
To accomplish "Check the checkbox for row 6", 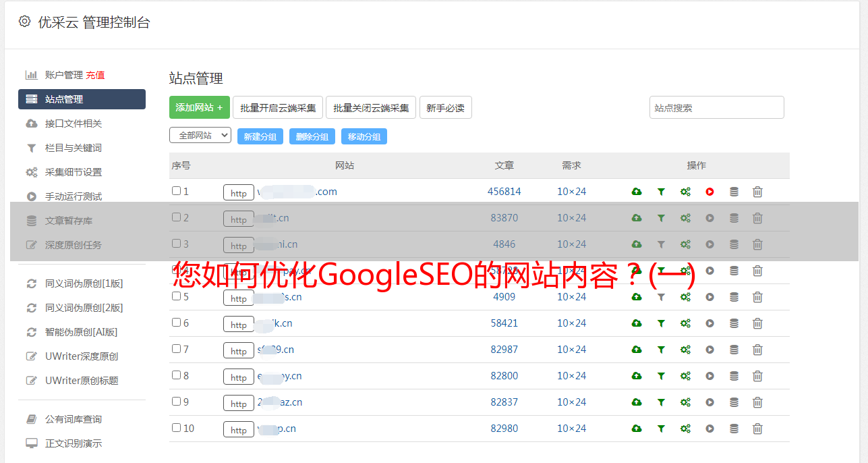I will click(176, 323).
